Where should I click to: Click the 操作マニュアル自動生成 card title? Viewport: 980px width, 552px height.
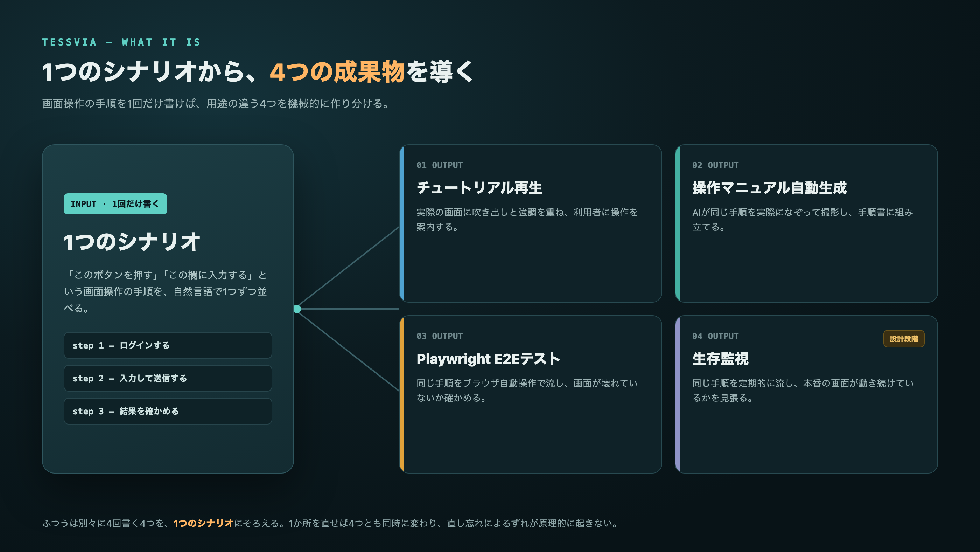[x=769, y=188]
